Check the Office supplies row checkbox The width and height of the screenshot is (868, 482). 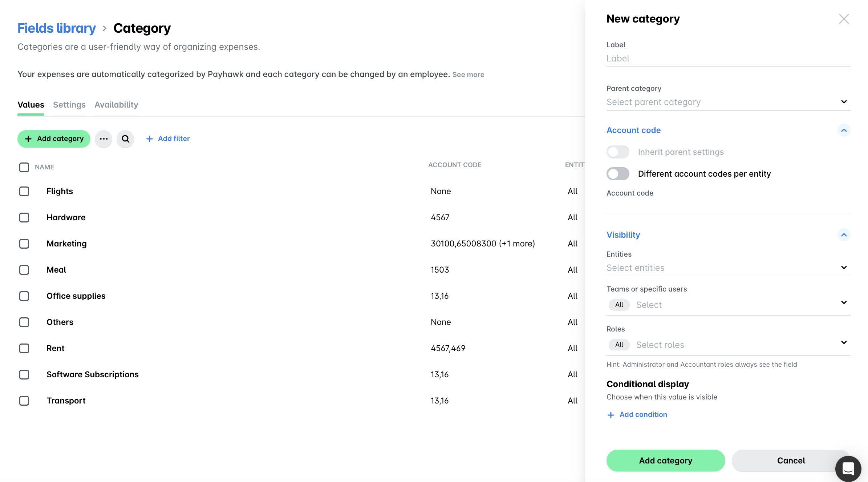tap(24, 296)
